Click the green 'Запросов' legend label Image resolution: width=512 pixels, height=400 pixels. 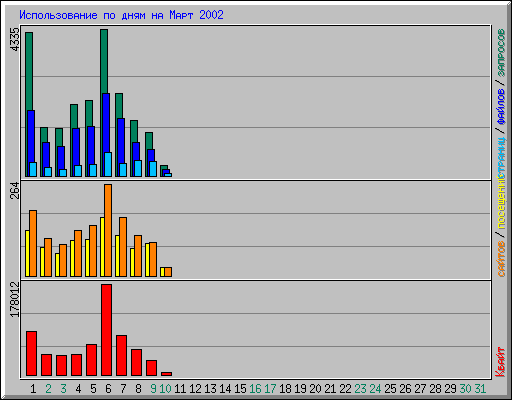501,52
